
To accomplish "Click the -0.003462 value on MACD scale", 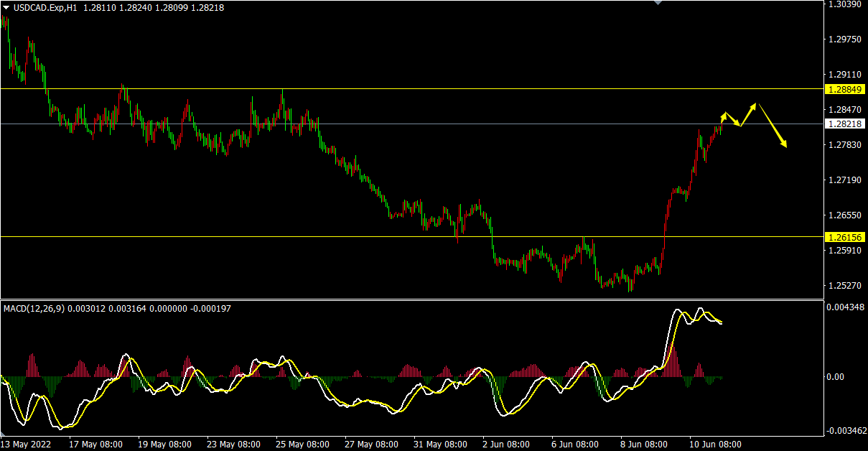I will (x=846, y=431).
